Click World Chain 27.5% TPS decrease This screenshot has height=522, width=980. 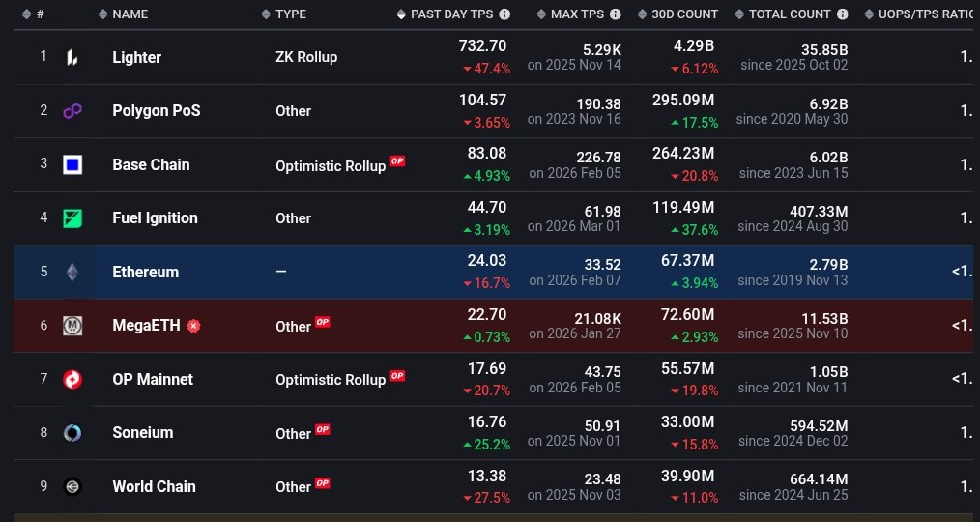pos(486,498)
